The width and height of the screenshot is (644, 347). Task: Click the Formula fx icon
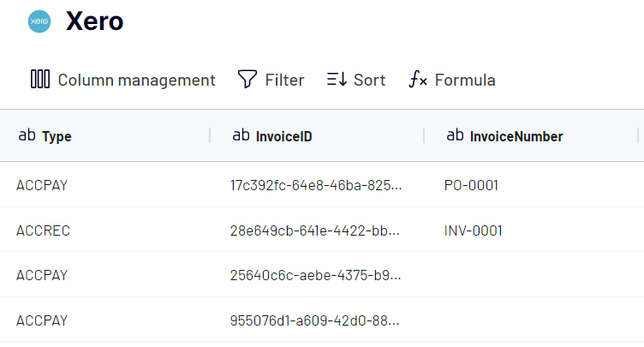point(418,79)
